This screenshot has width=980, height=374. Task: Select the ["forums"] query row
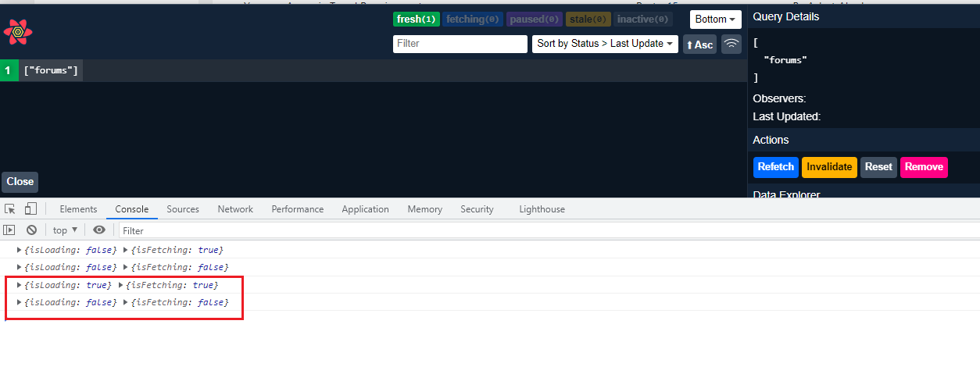pyautogui.click(x=52, y=71)
